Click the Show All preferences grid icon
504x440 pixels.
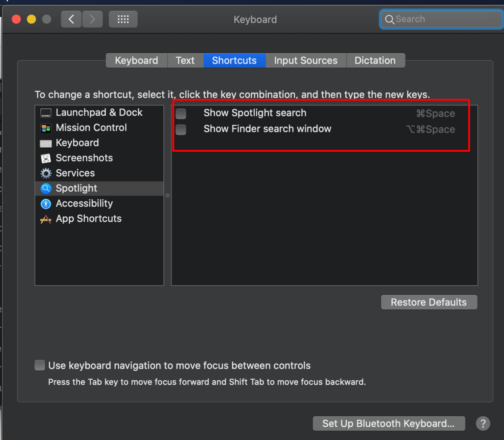tap(123, 19)
